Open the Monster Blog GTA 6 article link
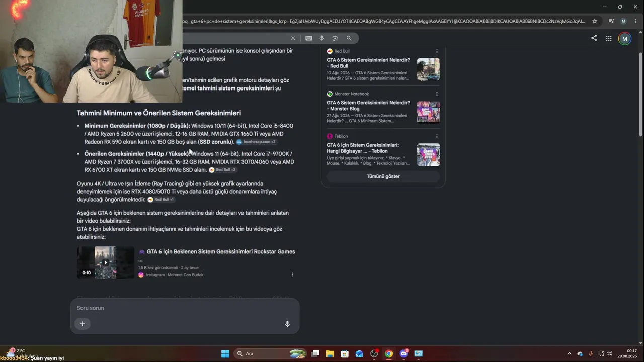 pos(368,106)
